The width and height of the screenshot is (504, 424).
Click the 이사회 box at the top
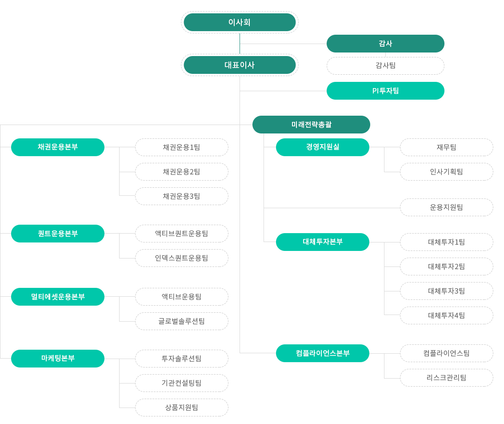point(240,22)
